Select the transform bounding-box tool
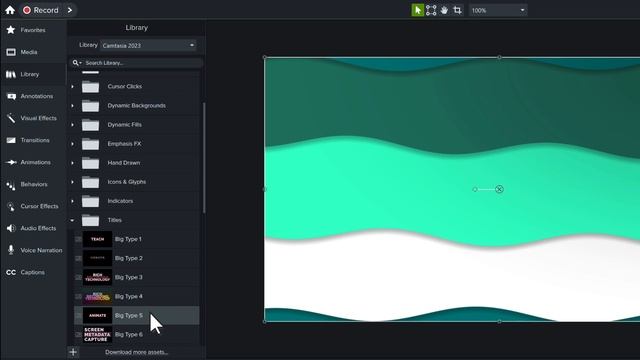Viewport: 640px width, 360px height. click(431, 10)
